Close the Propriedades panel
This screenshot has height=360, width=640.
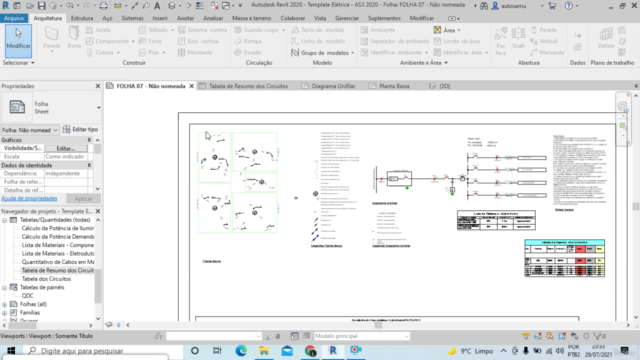[x=98, y=86]
